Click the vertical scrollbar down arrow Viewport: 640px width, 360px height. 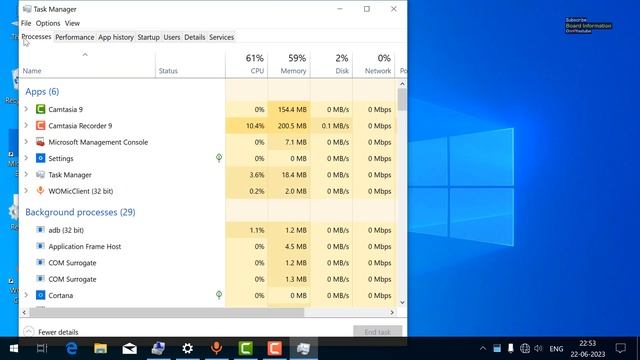point(402,302)
